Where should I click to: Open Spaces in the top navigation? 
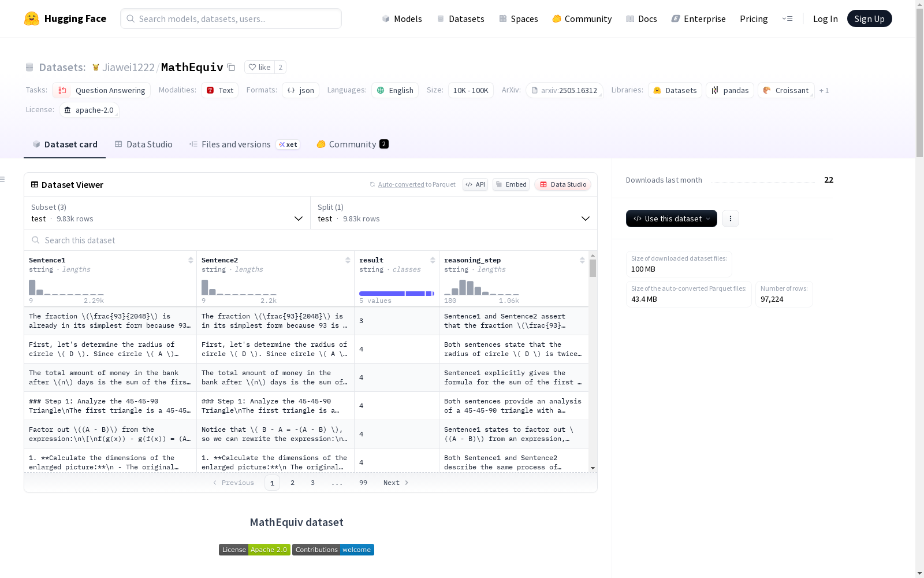click(519, 18)
